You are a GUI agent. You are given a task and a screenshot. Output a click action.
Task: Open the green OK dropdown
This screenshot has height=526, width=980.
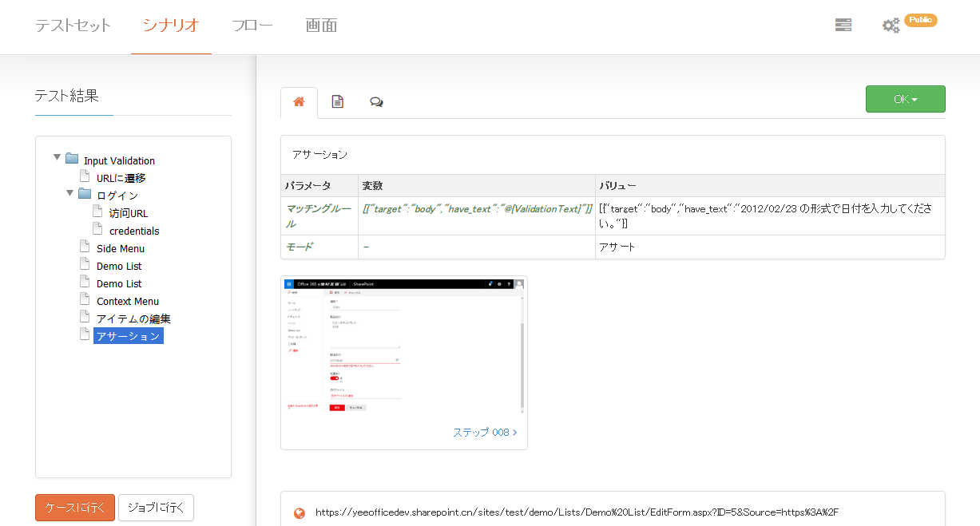pyautogui.click(x=905, y=99)
